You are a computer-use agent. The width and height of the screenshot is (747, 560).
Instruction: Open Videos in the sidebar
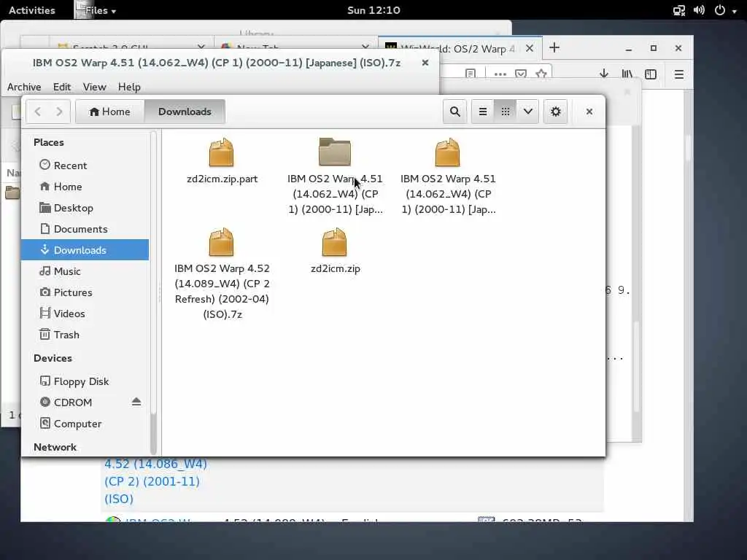point(85,314)
